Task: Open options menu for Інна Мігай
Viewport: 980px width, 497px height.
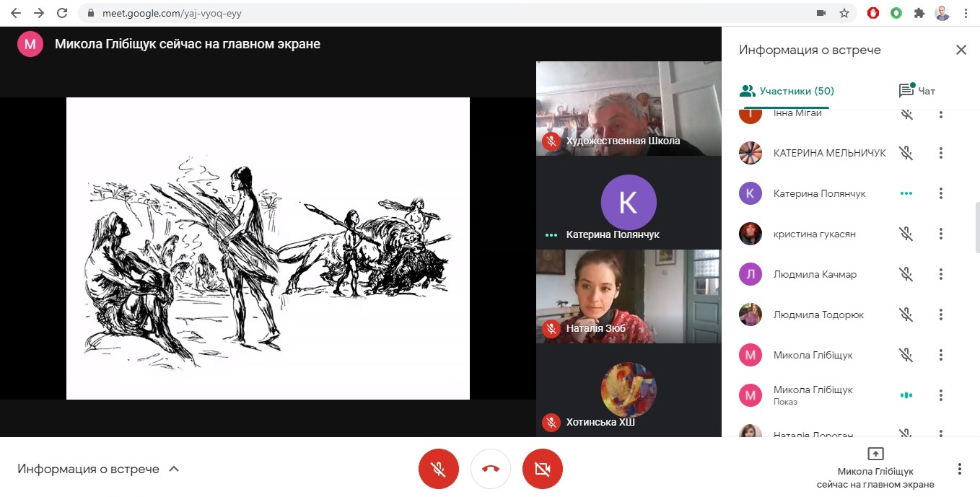Action: [941, 113]
